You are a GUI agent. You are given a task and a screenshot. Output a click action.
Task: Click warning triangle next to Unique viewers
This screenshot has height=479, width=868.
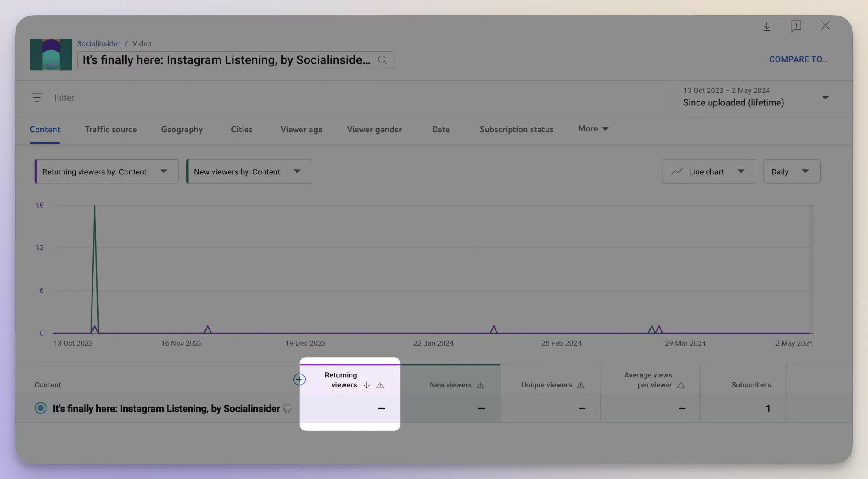coord(581,385)
